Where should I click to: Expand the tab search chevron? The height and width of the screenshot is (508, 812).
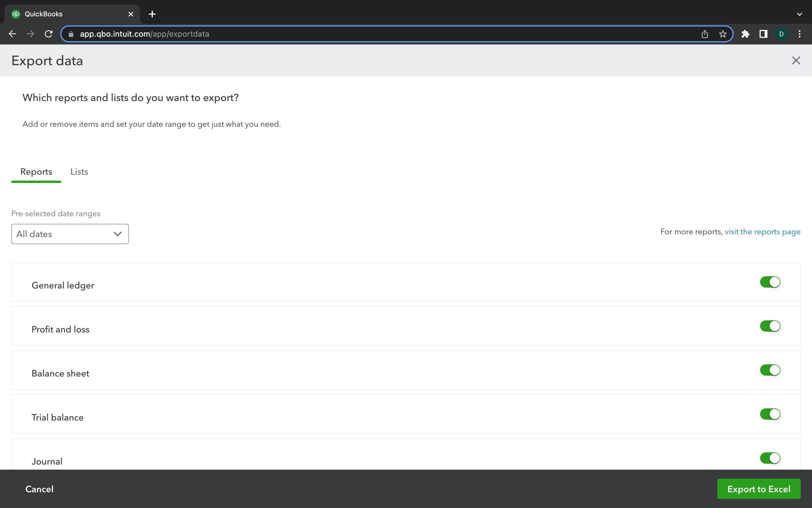[x=800, y=14]
